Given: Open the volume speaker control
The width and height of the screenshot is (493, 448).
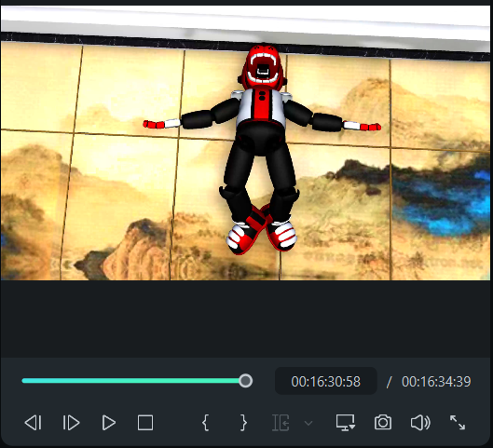Looking at the screenshot, I should tap(420, 423).
